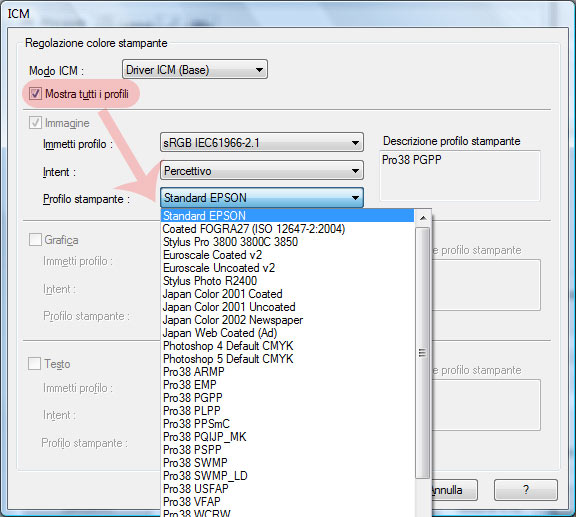Viewport: 576px width, 517px height.
Task: Select the Pro38 PSPP profile
Action: (x=288, y=449)
